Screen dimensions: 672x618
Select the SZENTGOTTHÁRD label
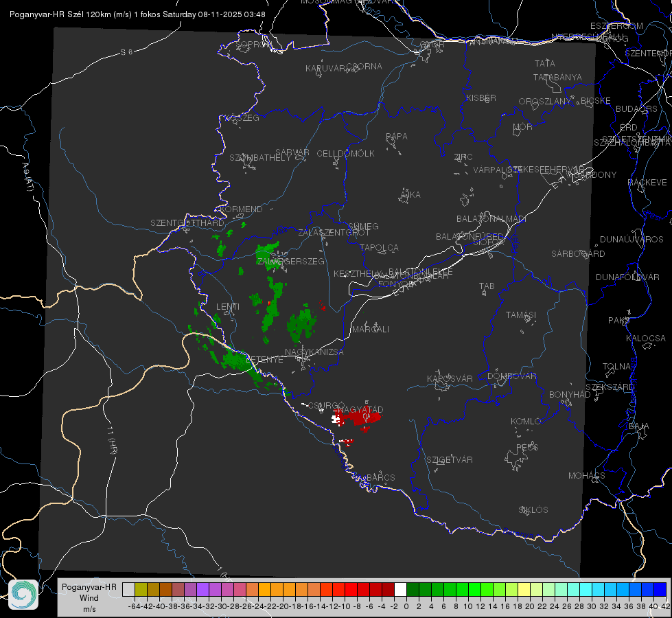tap(187, 222)
